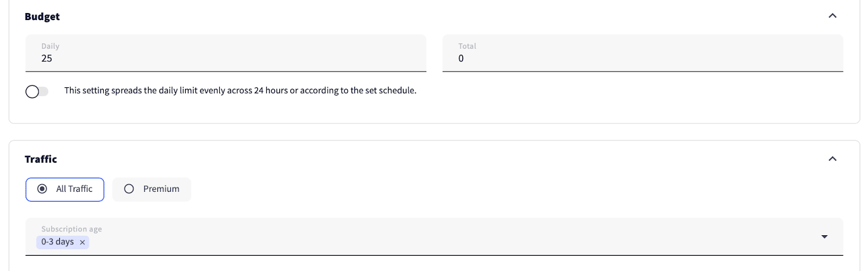Click the Total field label

(x=467, y=46)
